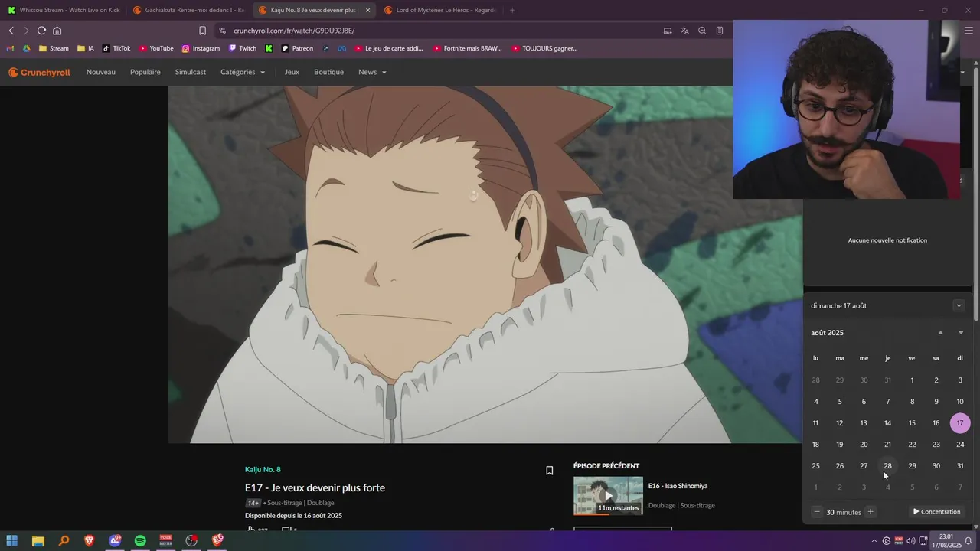
Task: Show hidden system tray icons
Action: (874, 541)
